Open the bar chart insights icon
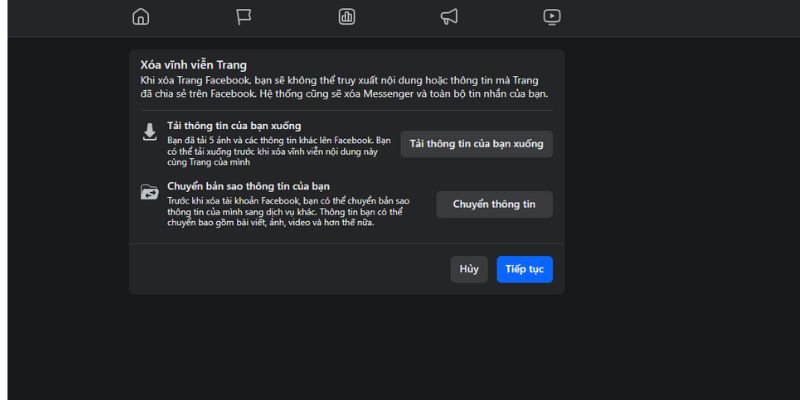Viewport: 800px width, 400px height. (347, 16)
